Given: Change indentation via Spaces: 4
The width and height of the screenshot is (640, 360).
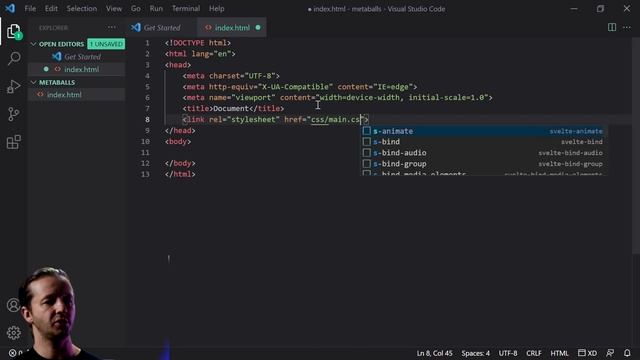Looking at the screenshot, I should [x=476, y=353].
